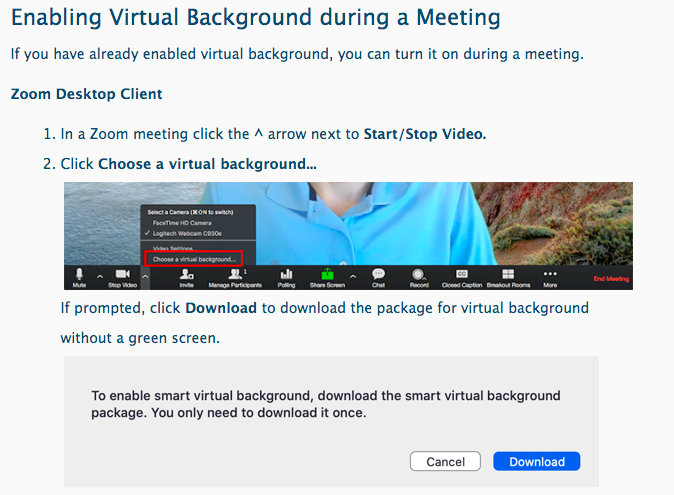Toggle the Closed Caption icon
Screen dimensions: 674x495
462,273
